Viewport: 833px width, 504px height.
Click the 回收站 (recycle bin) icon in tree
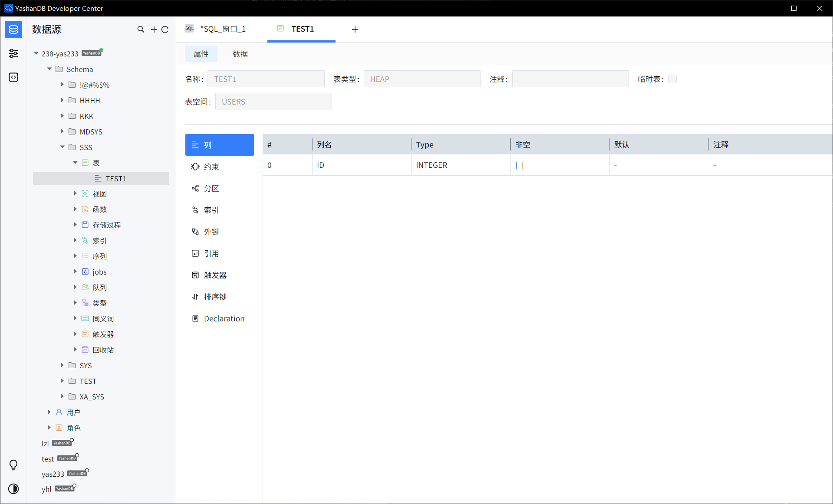(x=85, y=350)
